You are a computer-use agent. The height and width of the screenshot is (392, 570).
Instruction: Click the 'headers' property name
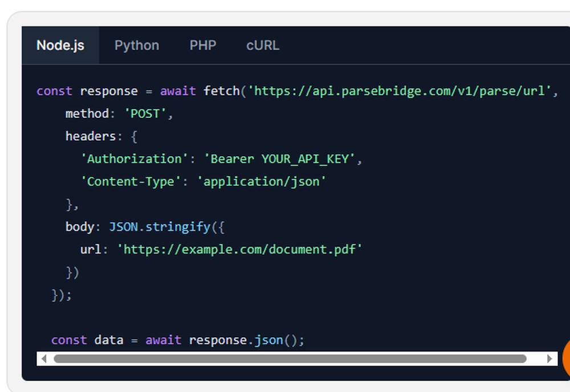[x=91, y=136]
